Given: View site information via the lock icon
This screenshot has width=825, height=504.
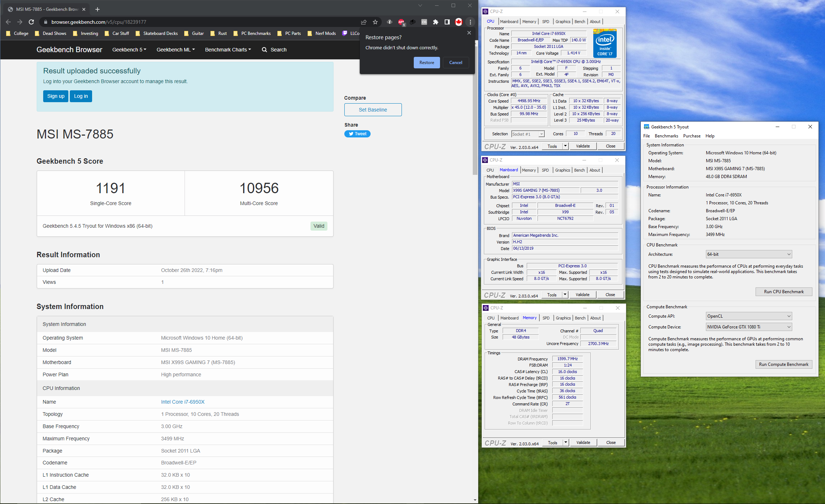Looking at the screenshot, I should point(45,22).
